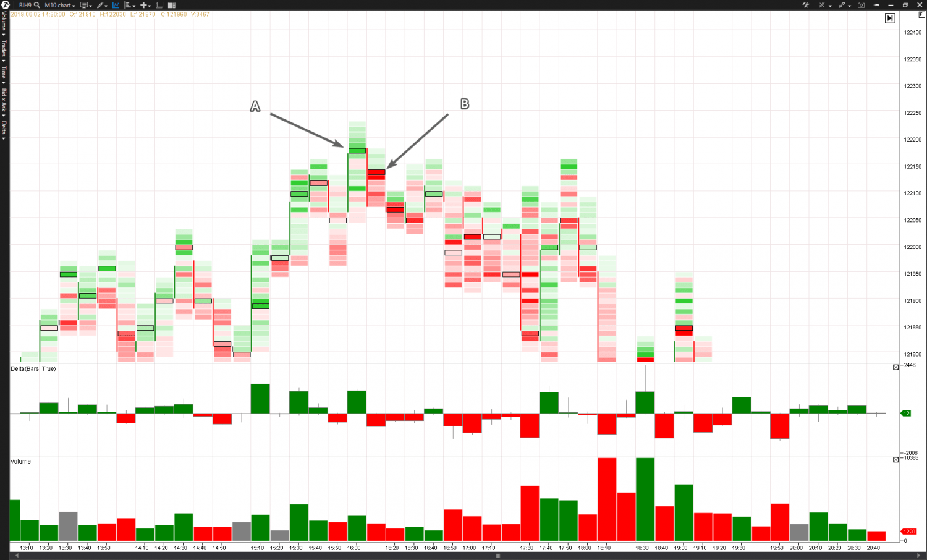Click the 20:40 time axis label
The height and width of the screenshot is (560, 927).
coord(873,548)
